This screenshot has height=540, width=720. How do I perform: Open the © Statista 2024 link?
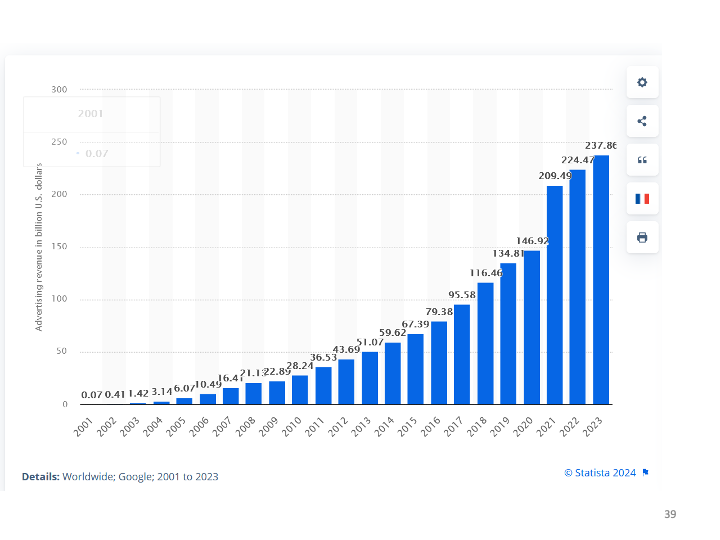[600, 472]
